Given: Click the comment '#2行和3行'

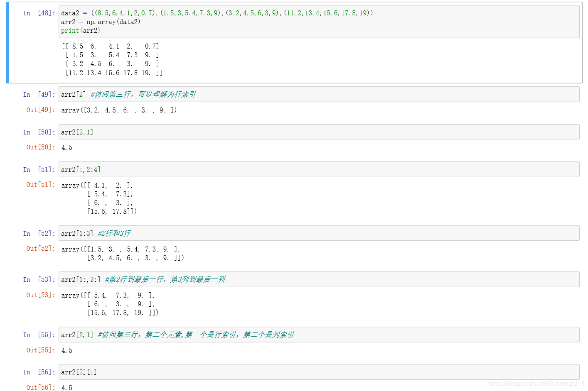Looking at the screenshot, I should (x=114, y=233).
